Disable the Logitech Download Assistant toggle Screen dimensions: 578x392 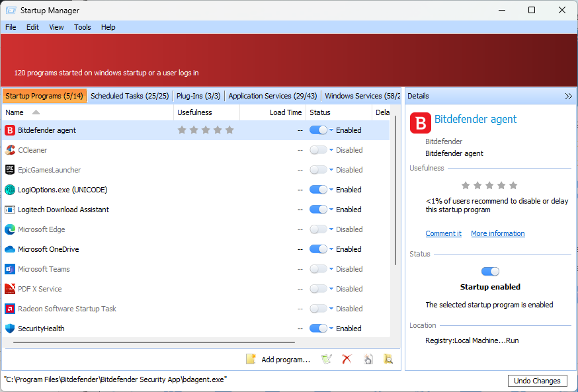[318, 210]
